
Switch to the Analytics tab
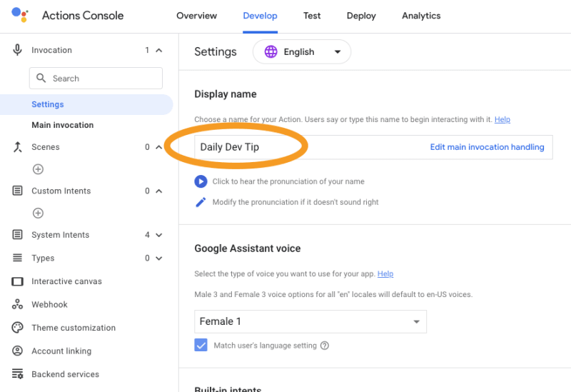pyautogui.click(x=421, y=16)
